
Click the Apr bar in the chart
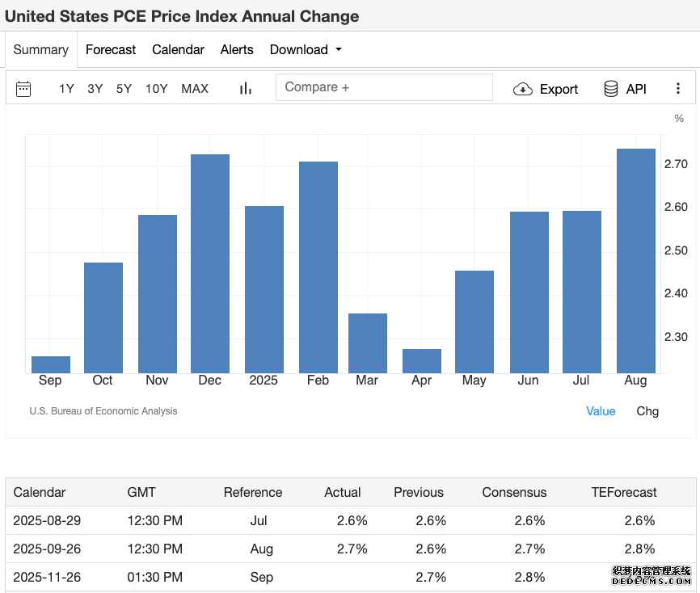pos(422,361)
